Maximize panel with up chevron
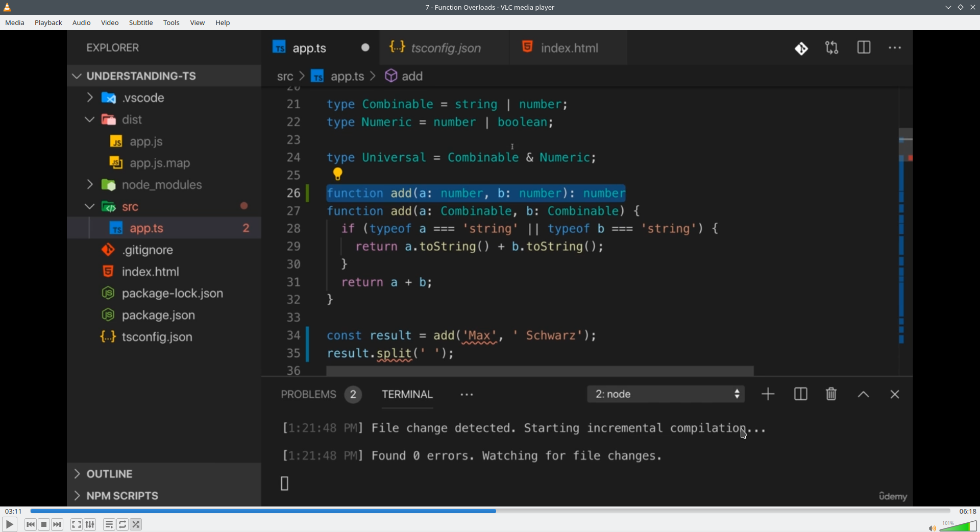 pos(863,395)
